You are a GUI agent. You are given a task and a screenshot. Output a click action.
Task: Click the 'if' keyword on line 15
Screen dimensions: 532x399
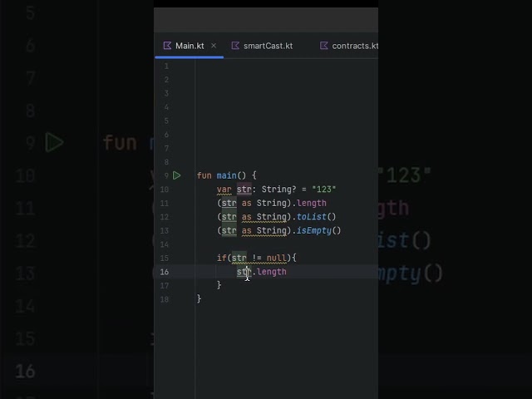(222, 259)
